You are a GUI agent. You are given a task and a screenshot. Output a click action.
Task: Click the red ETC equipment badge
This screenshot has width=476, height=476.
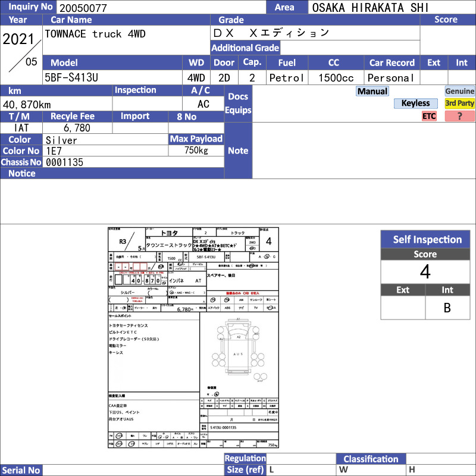coord(429,116)
